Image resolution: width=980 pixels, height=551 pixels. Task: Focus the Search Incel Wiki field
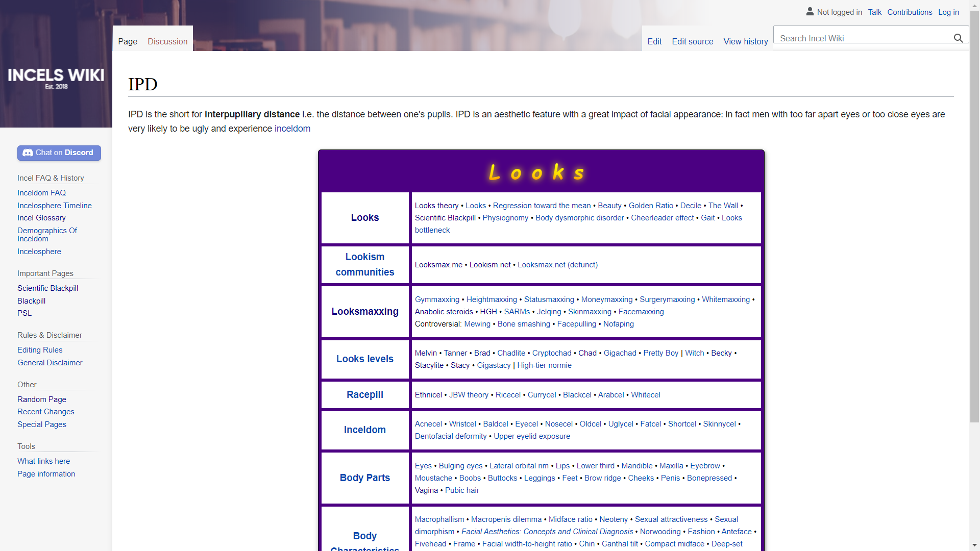tap(864, 38)
